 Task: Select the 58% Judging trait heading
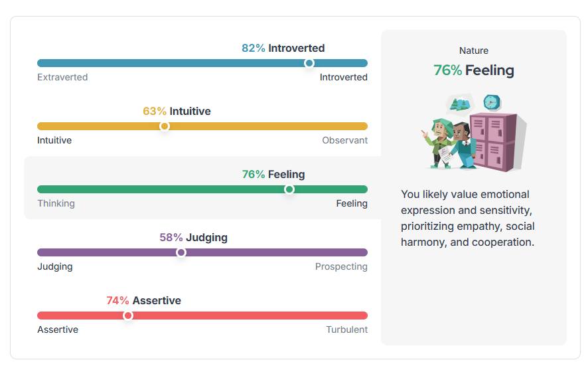pos(193,237)
